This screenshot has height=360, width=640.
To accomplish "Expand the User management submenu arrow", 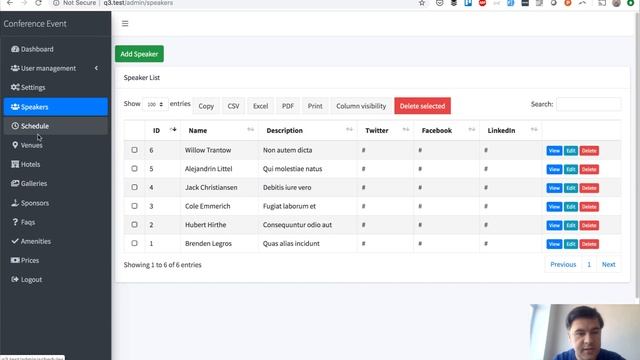I will click(96, 68).
